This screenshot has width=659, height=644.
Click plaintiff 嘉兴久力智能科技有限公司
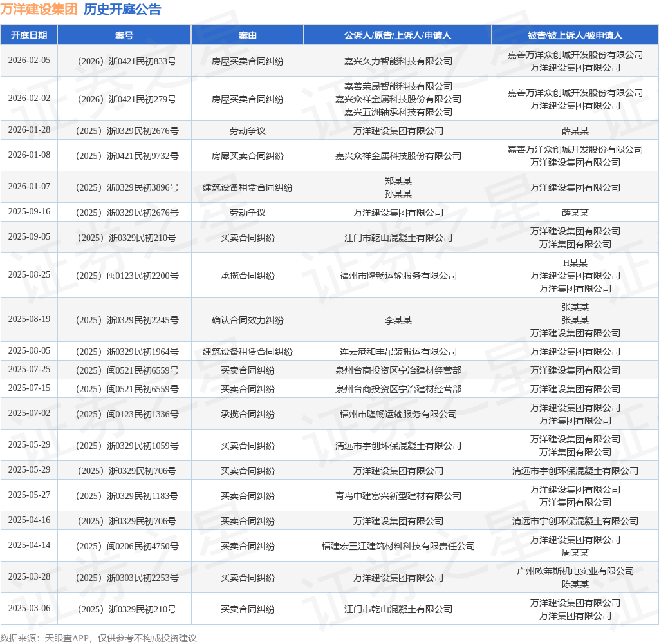[x=398, y=61]
